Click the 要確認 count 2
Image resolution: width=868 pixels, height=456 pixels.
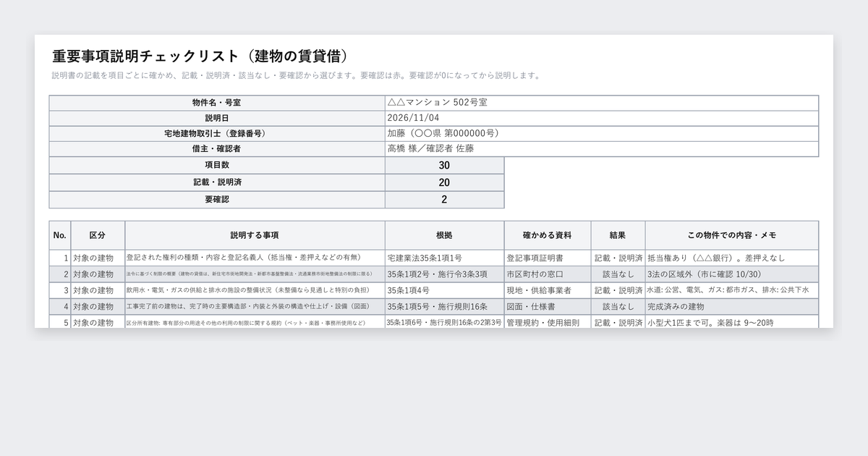click(444, 199)
